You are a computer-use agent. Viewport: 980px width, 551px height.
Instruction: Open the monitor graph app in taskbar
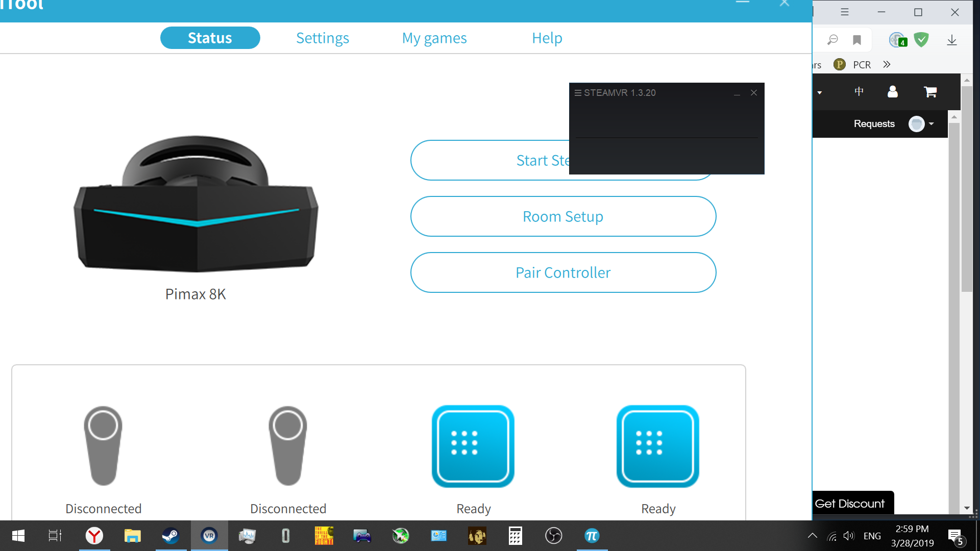click(248, 536)
